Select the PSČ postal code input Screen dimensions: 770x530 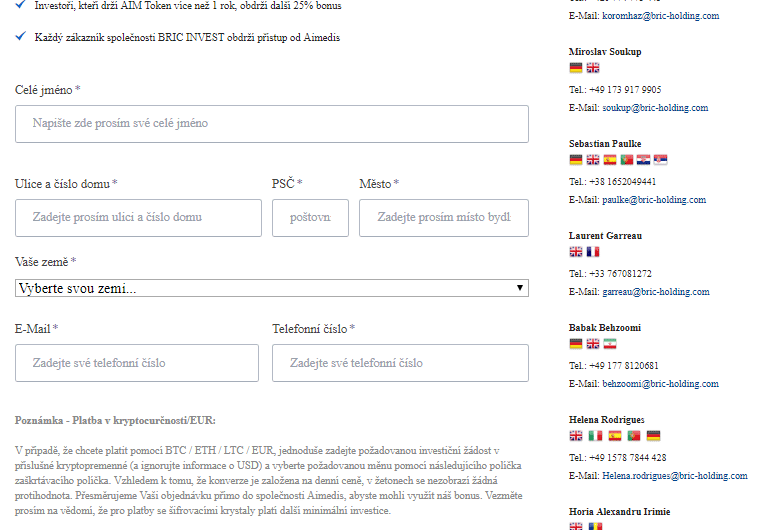point(310,217)
